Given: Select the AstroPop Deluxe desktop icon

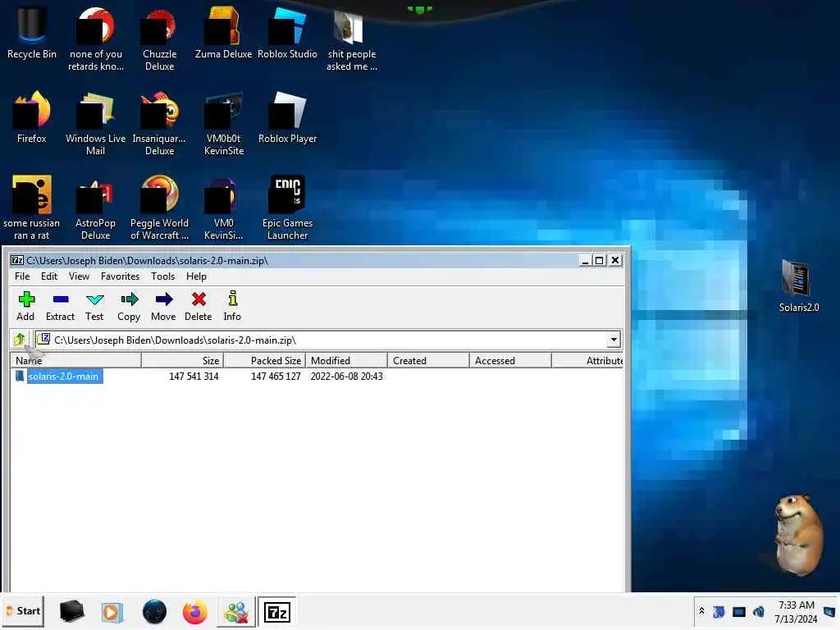Looking at the screenshot, I should pyautogui.click(x=95, y=208).
